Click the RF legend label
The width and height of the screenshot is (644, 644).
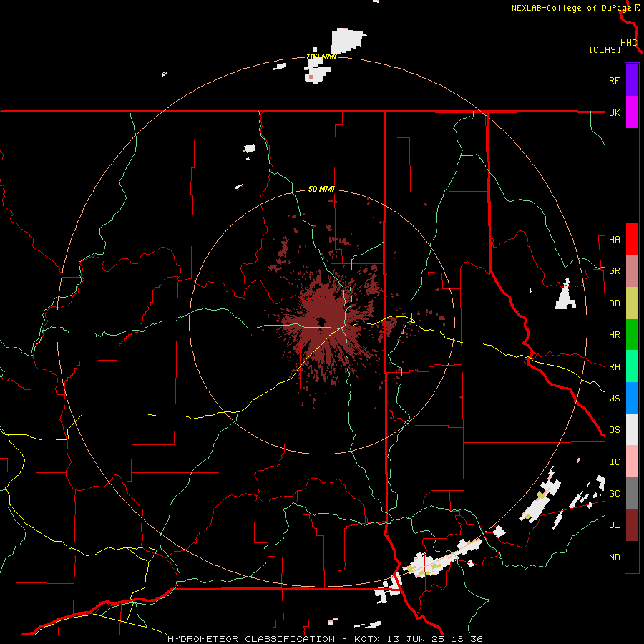tap(614, 80)
